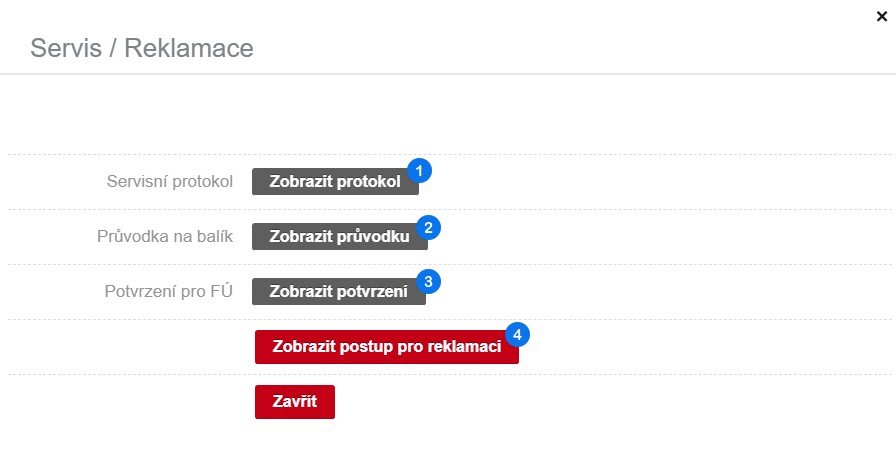This screenshot has width=896, height=455.
Task: Click dashed divider between protokol and průvodka rows
Action: pyautogui.click(x=448, y=210)
